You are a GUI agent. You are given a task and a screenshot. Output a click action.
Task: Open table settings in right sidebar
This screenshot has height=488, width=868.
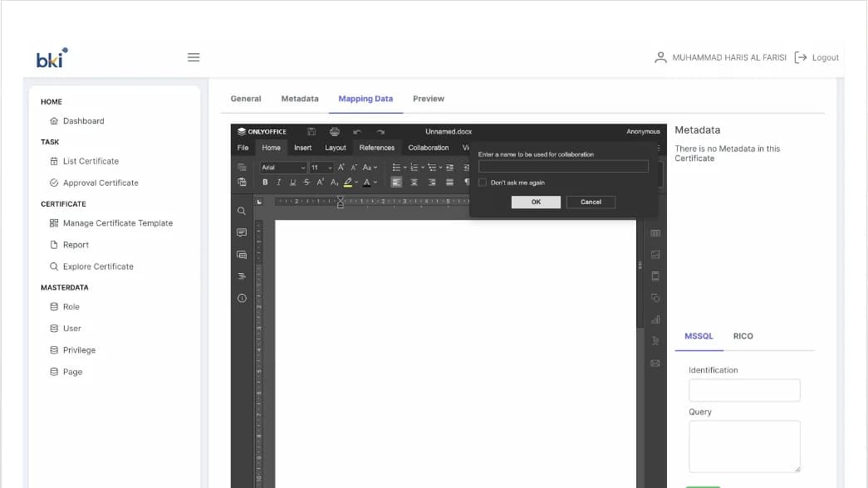[655, 233]
